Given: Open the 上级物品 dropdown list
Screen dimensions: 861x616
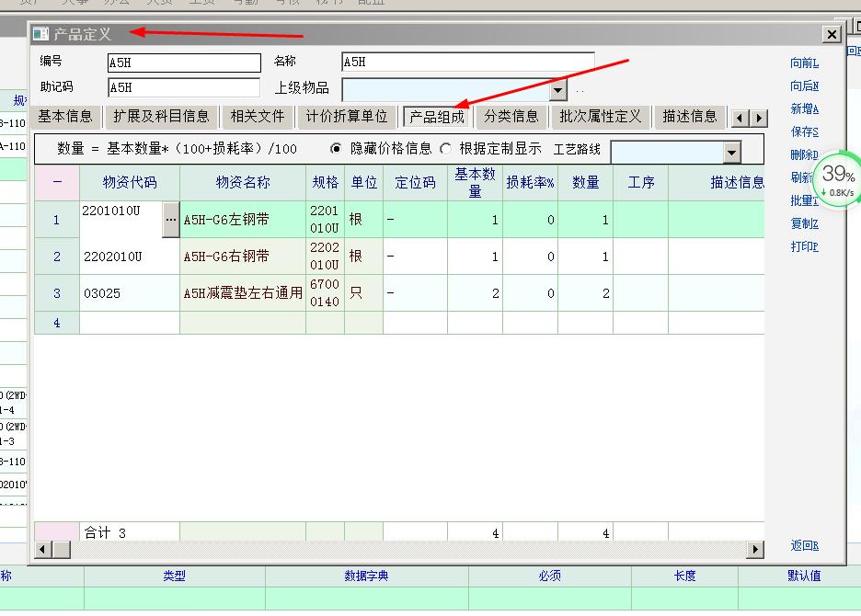Looking at the screenshot, I should click(557, 89).
